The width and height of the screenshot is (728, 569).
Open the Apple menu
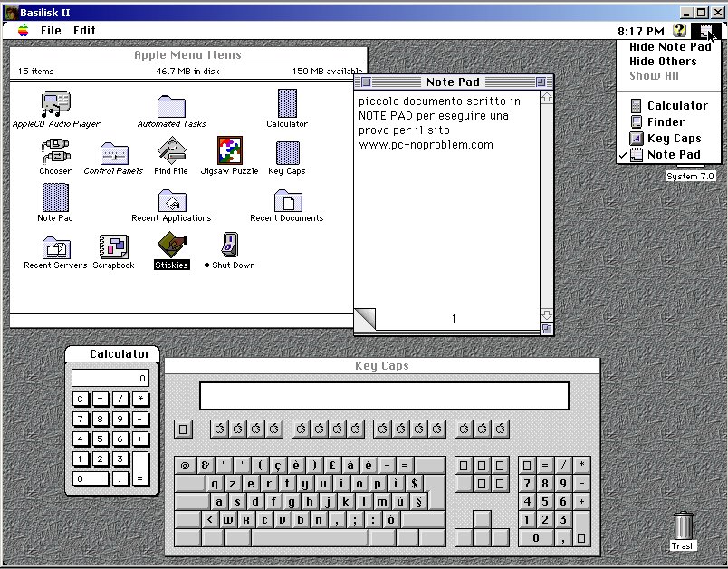(23, 30)
